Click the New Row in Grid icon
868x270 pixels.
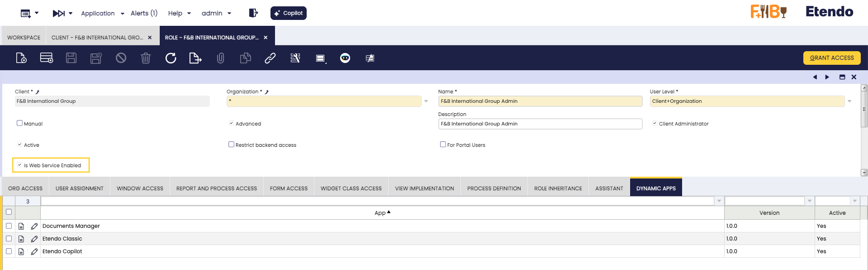47,58
